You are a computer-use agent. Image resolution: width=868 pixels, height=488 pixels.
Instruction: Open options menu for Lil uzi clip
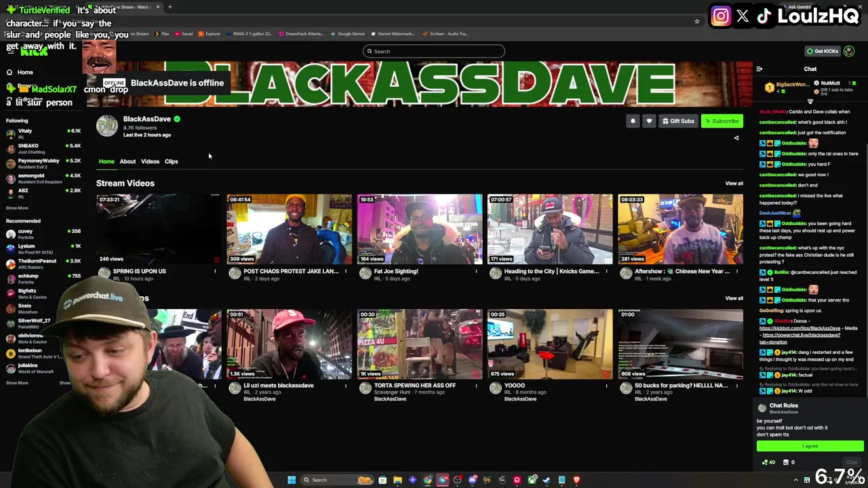[346, 386]
